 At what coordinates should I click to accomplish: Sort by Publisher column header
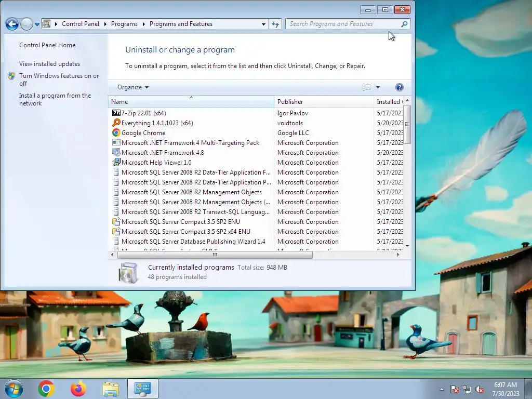pyautogui.click(x=324, y=101)
